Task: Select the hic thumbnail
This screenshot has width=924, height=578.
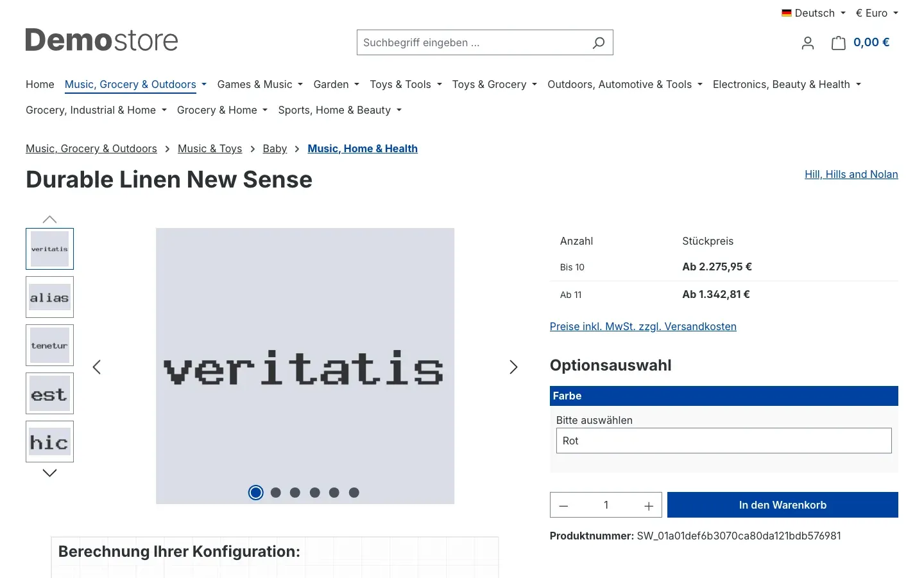Action: [x=49, y=441]
